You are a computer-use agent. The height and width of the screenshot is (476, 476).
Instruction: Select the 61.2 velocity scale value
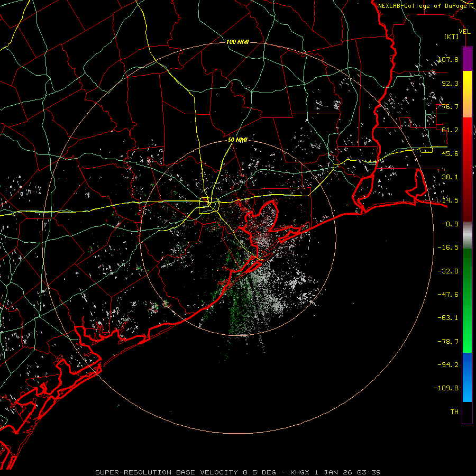coord(450,130)
